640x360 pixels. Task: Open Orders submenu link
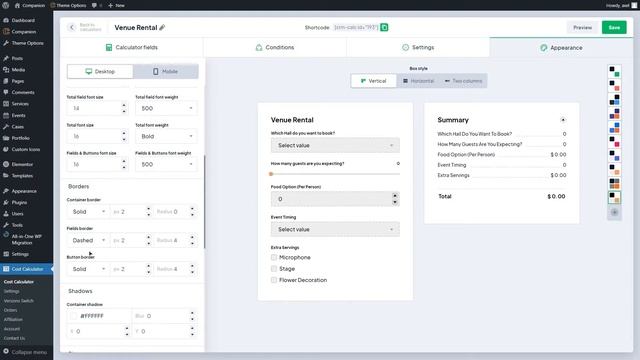tap(11, 310)
